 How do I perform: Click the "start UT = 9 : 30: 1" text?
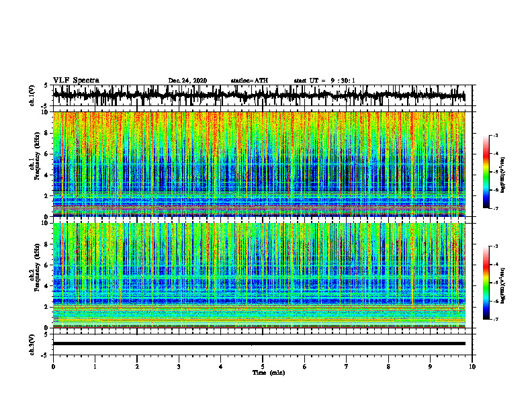tap(324, 81)
